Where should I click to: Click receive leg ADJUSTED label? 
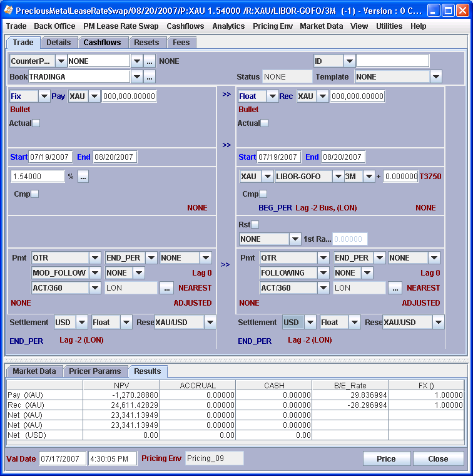click(x=421, y=303)
